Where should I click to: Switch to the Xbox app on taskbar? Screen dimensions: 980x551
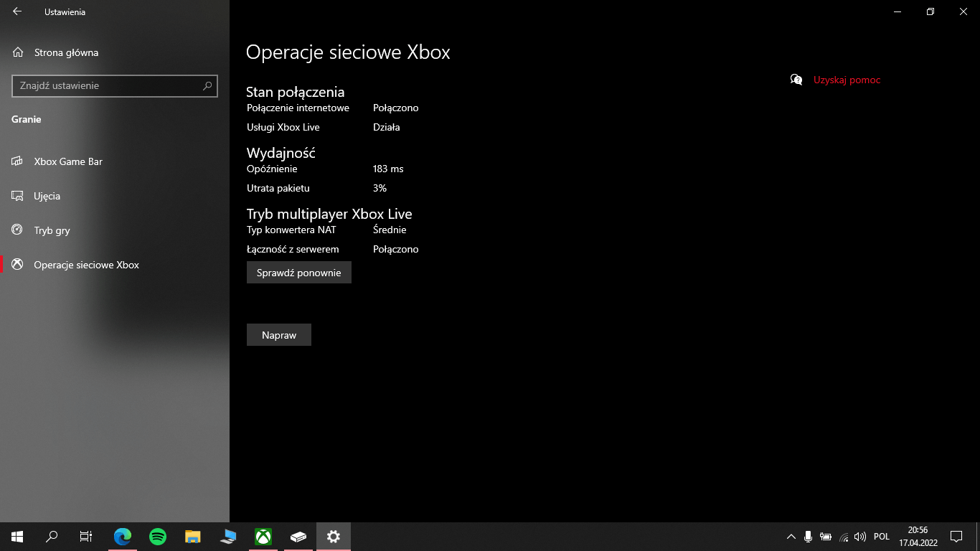[263, 537]
